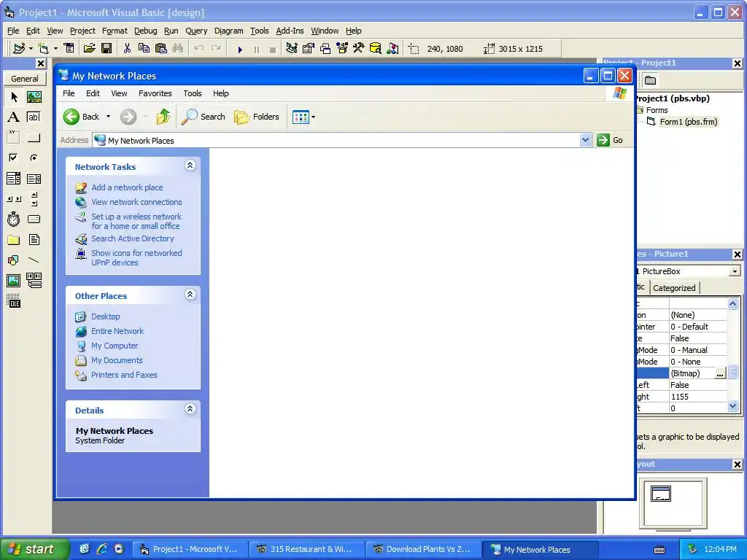Select the CommandButton control in the toolbox
The height and width of the screenshot is (560, 747).
(34, 138)
